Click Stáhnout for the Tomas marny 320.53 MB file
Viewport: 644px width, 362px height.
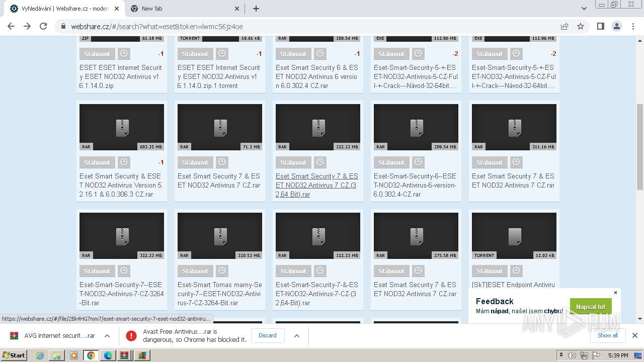click(195, 271)
